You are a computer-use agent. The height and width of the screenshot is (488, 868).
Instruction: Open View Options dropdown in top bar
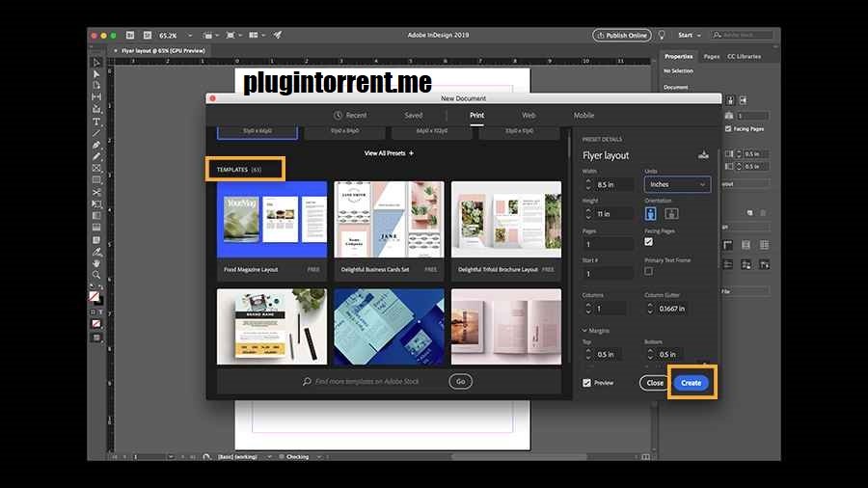210,35
